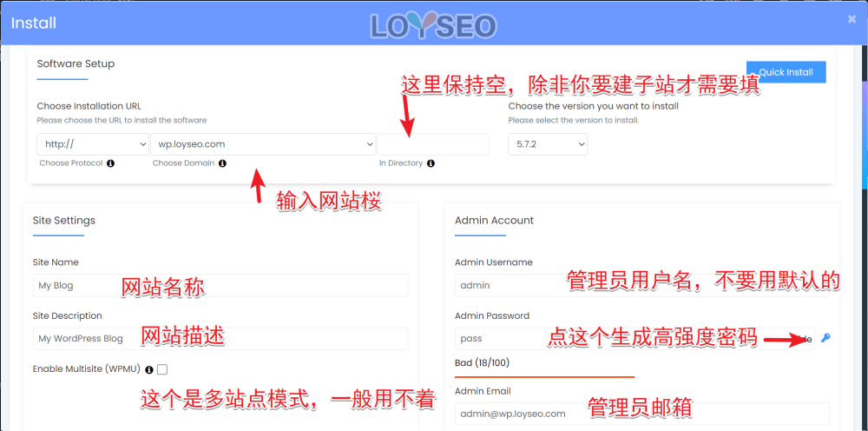
Task: Click the Choose Domain info icon
Action: pyautogui.click(x=222, y=163)
